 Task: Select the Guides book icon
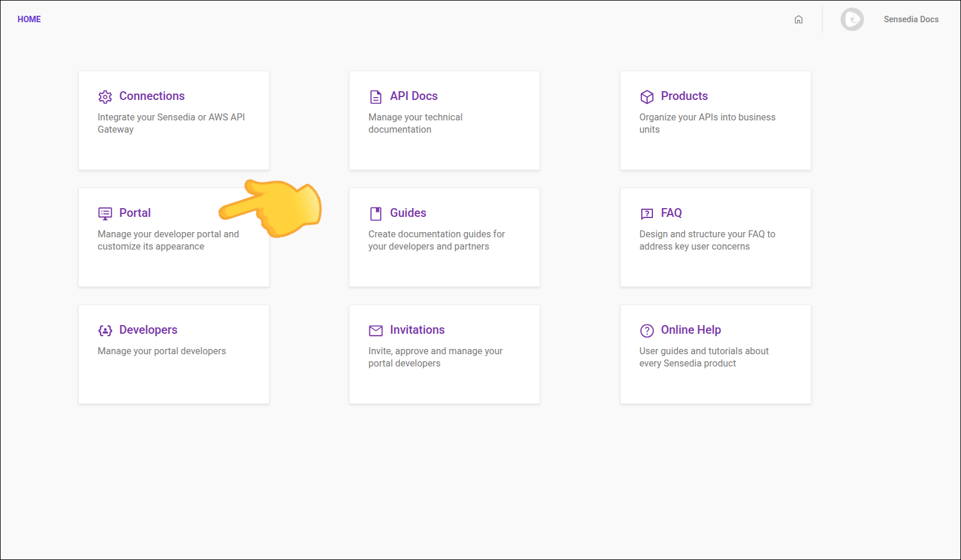376,213
